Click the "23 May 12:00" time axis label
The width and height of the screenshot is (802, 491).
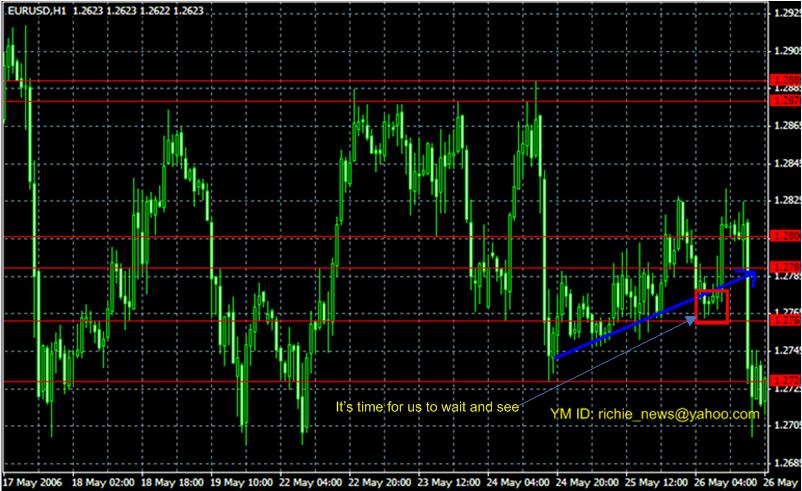449,482
